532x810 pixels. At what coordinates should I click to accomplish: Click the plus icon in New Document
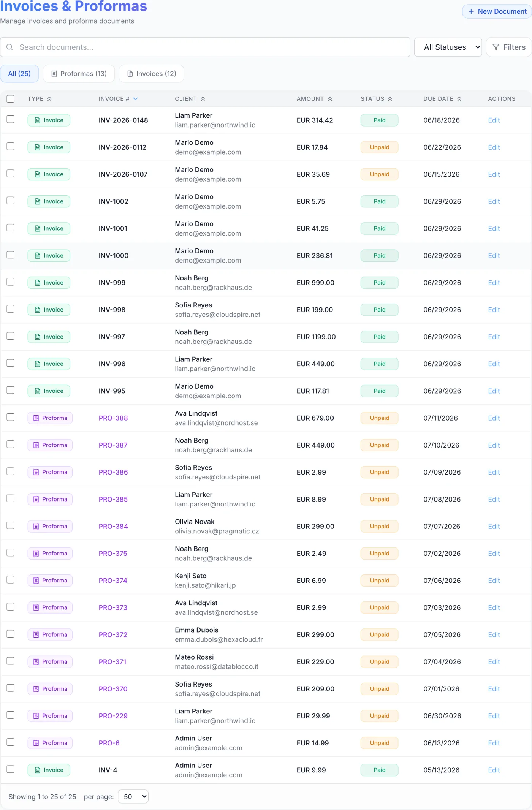click(471, 11)
